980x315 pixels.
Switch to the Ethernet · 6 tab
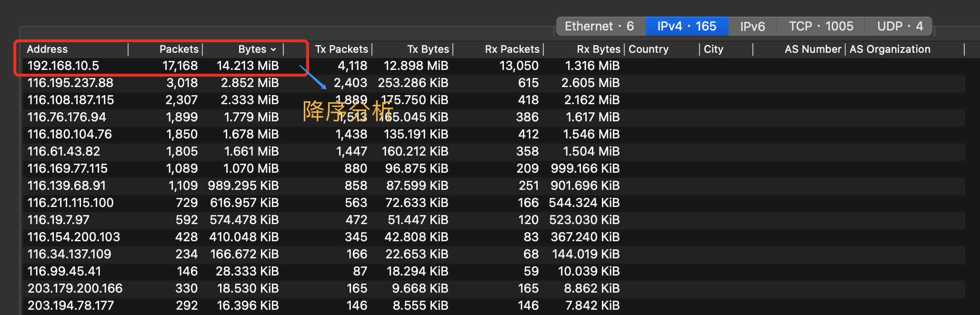599,26
